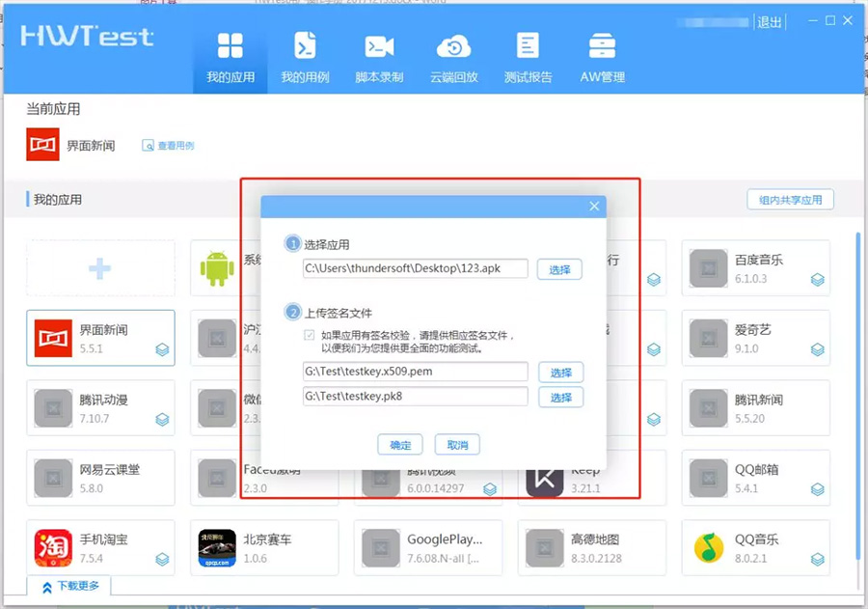Click 下载更多 to load more apps
The height and width of the screenshot is (609, 868).
[x=70, y=586]
